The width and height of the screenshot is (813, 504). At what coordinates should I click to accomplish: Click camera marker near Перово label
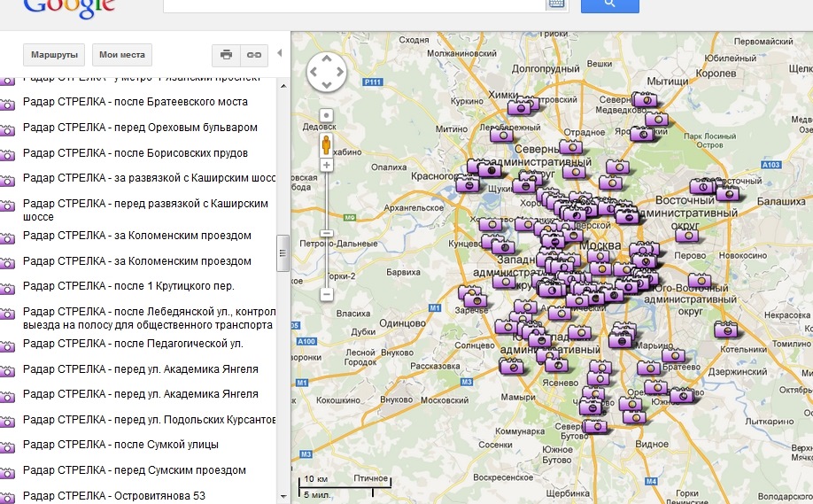[687, 236]
